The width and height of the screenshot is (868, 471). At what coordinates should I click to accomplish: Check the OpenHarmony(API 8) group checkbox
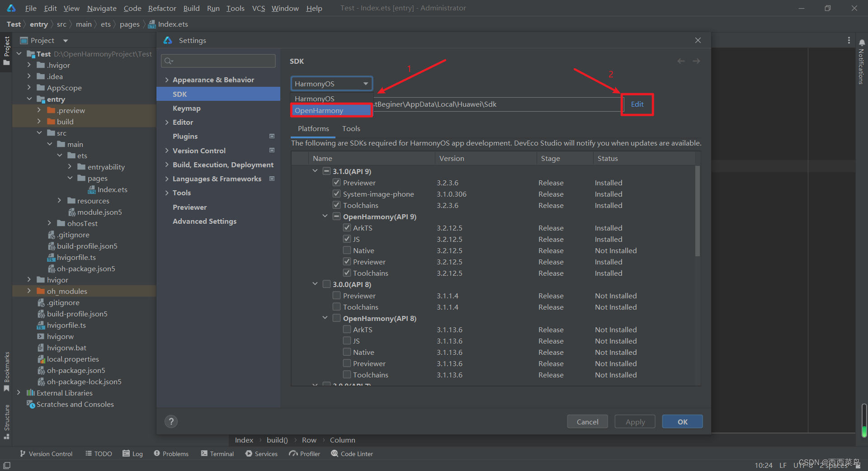336,318
